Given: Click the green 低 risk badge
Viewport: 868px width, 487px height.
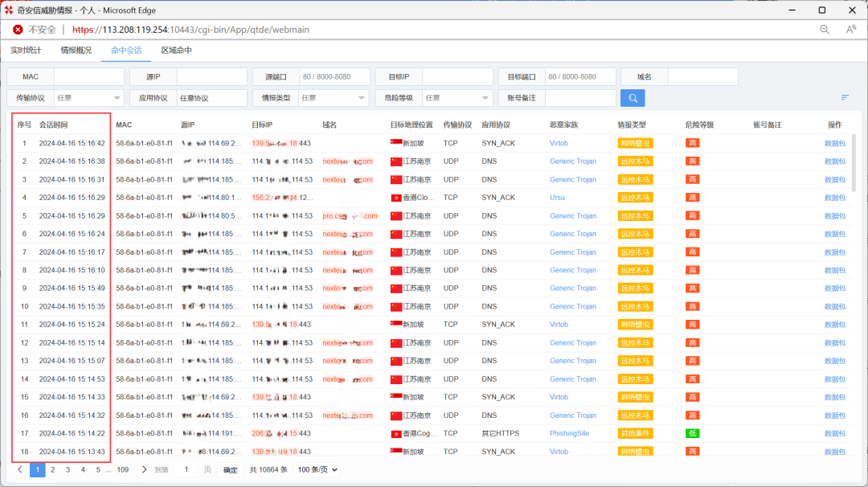Looking at the screenshot, I should [x=692, y=433].
